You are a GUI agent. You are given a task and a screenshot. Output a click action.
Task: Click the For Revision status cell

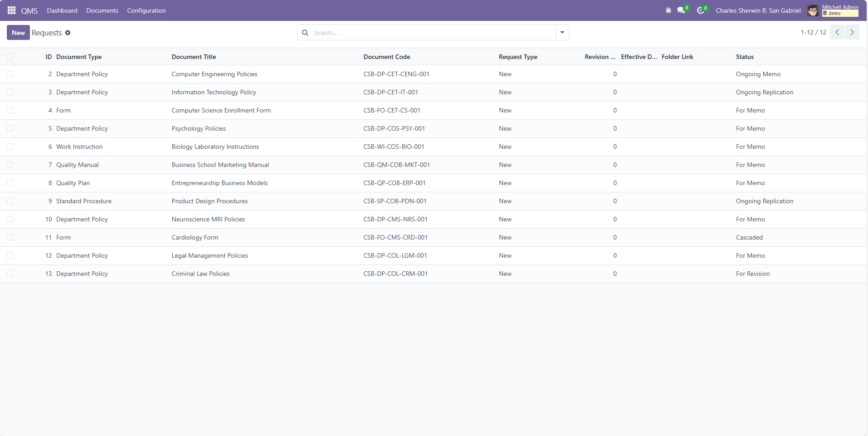click(753, 274)
